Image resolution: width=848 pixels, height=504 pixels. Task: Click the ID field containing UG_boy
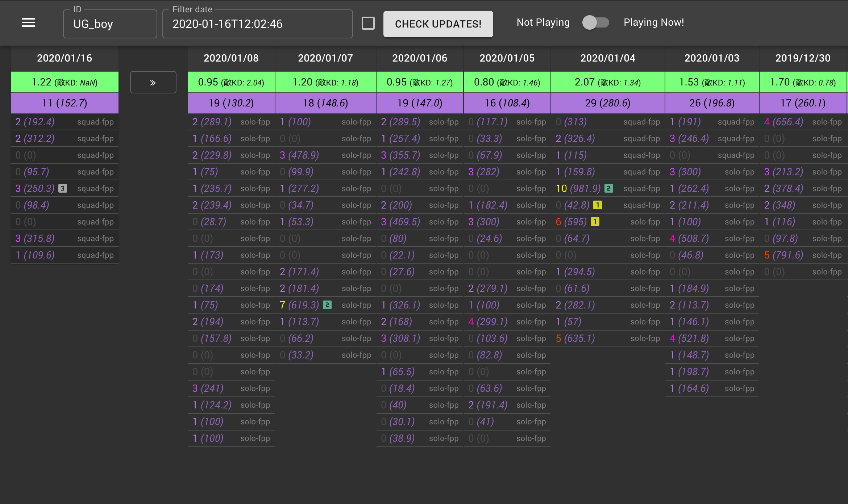(x=110, y=24)
